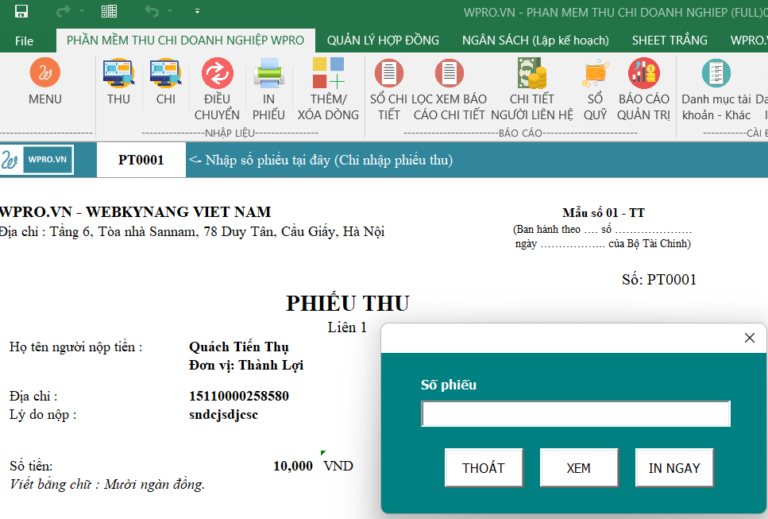
Task: Open the Redo dropdown arrow
Action: pos(82,11)
